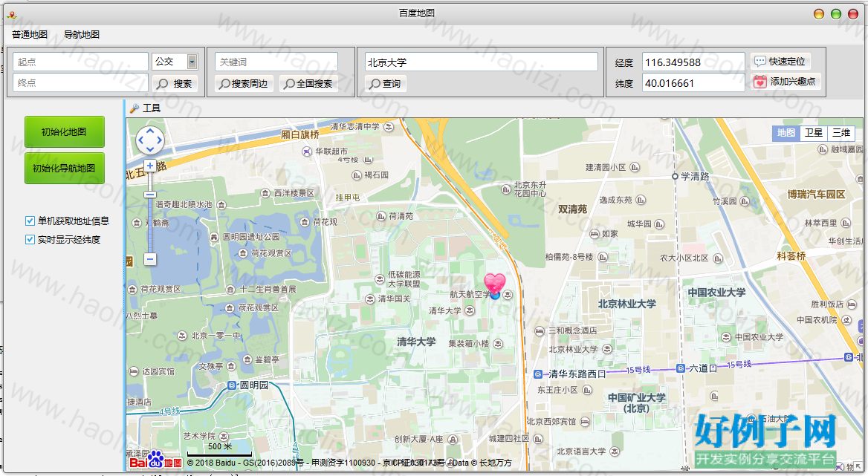
Task: Switch to 三维 3D view
Action: [x=841, y=133]
